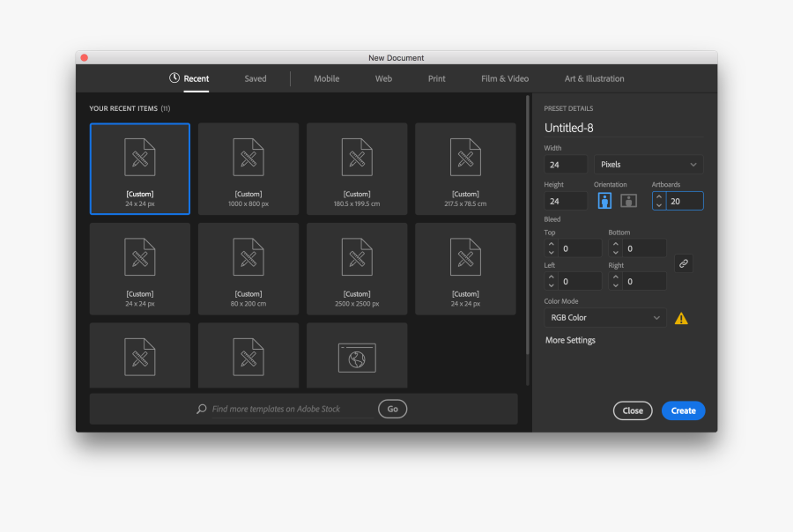793x532 pixels.
Task: Click the link bleed values icon
Action: pyautogui.click(x=684, y=263)
